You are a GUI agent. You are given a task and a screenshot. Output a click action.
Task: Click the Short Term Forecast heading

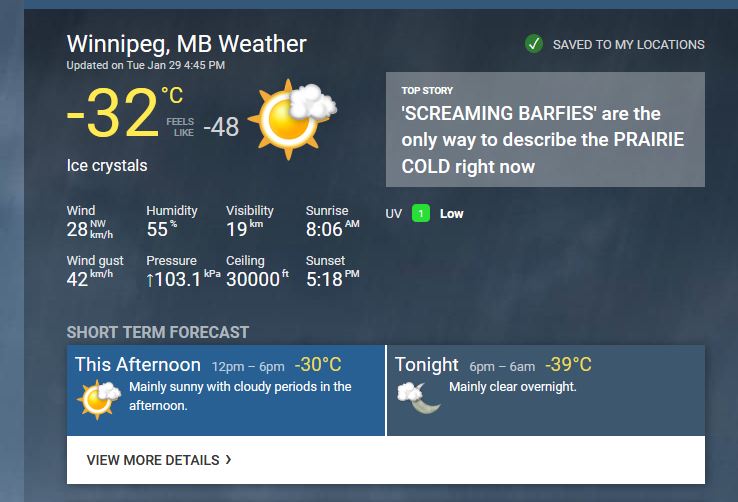pyautogui.click(x=158, y=332)
